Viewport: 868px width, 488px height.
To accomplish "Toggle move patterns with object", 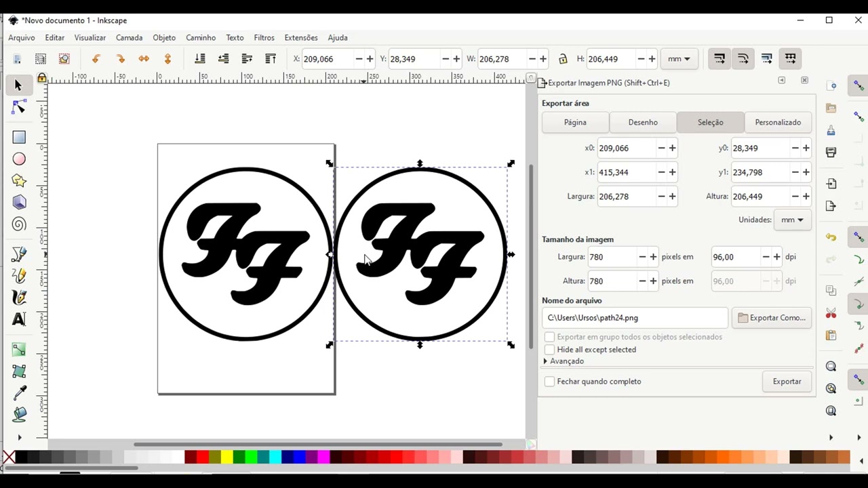I will pyautogui.click(x=790, y=59).
